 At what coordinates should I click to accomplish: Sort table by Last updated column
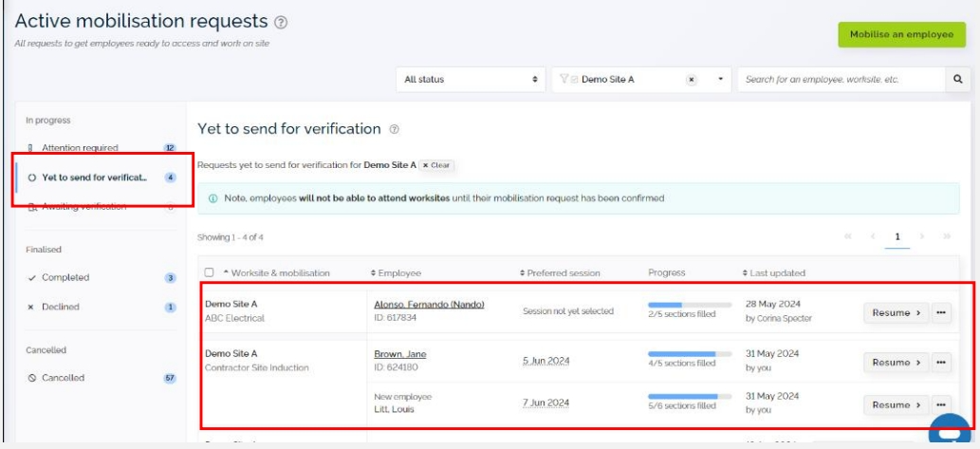[x=774, y=273]
